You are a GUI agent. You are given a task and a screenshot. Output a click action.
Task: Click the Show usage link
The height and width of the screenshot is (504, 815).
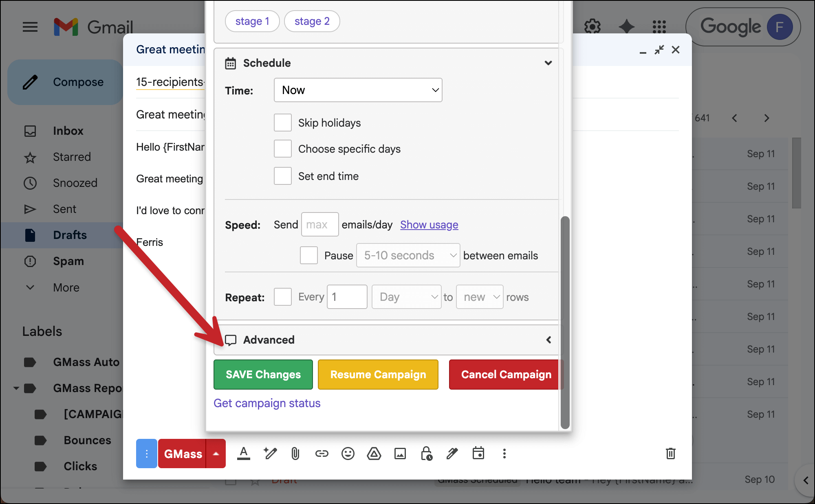point(429,224)
